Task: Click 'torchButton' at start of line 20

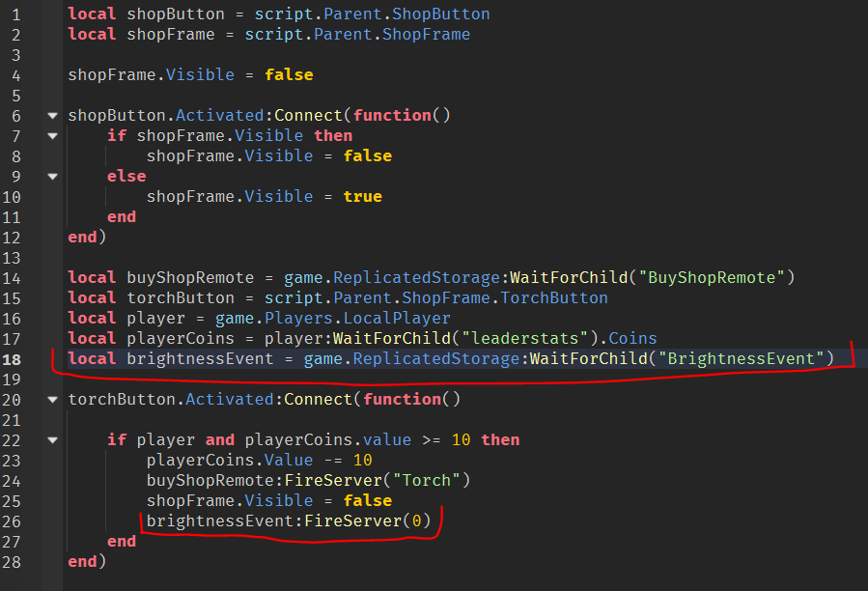Action: coord(122,400)
